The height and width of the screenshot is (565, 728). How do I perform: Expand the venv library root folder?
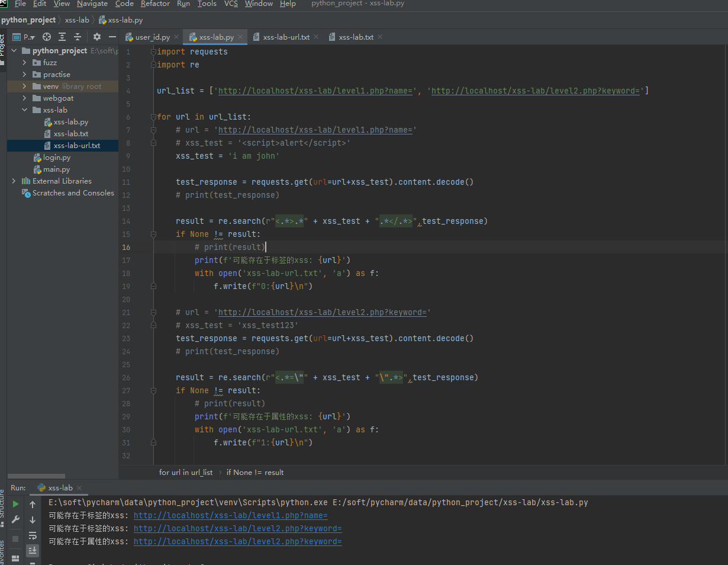click(24, 86)
